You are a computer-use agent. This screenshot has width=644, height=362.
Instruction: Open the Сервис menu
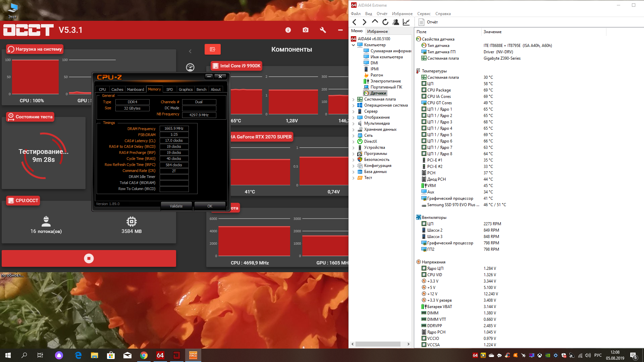[x=424, y=14]
